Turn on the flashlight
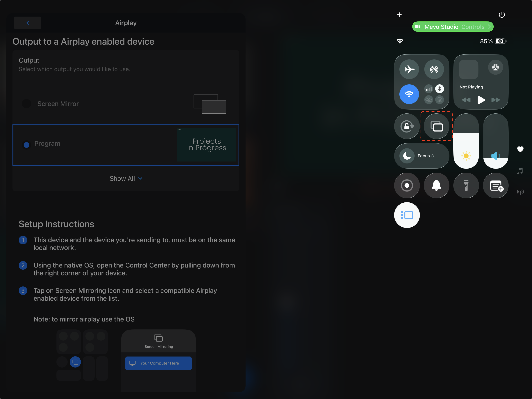532x399 pixels. (466, 185)
